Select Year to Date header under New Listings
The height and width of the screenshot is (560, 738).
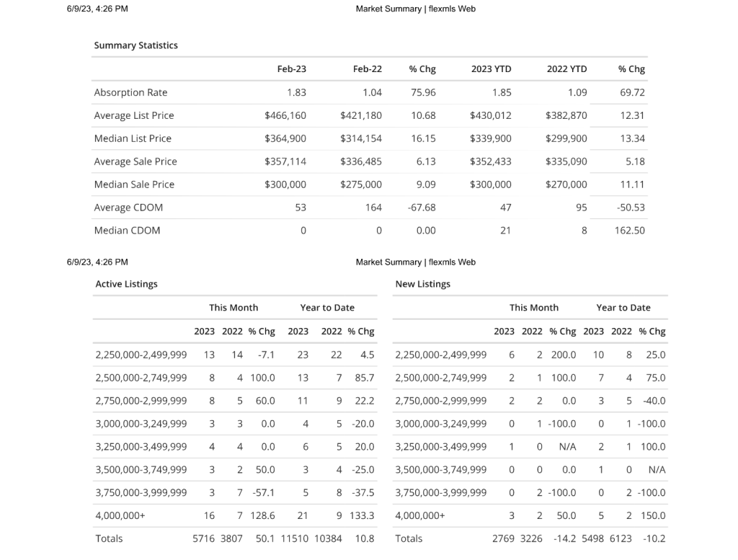click(x=623, y=308)
